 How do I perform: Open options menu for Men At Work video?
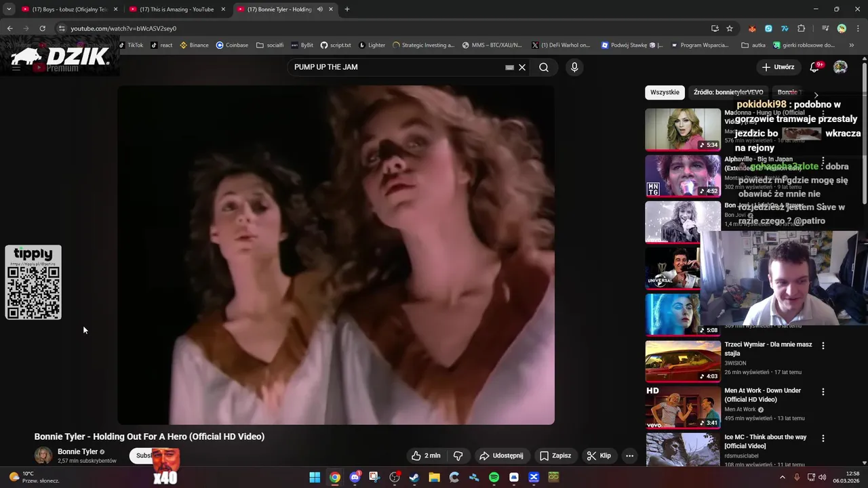[823, 392]
